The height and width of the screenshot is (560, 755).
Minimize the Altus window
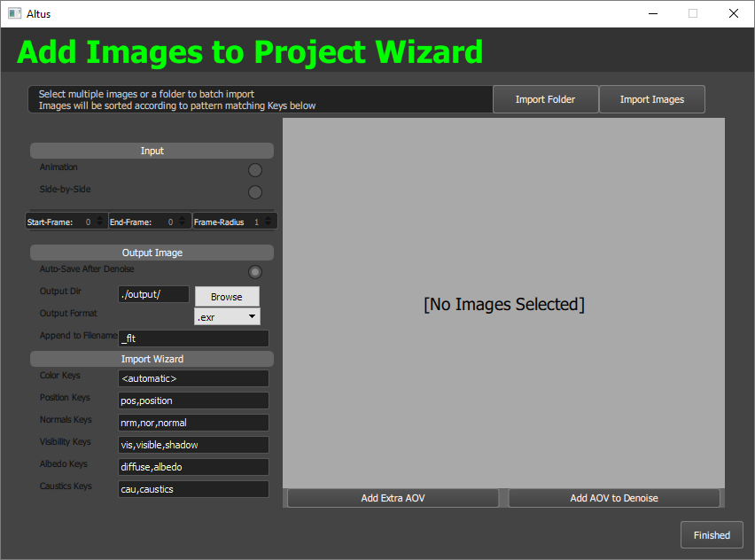[653, 13]
